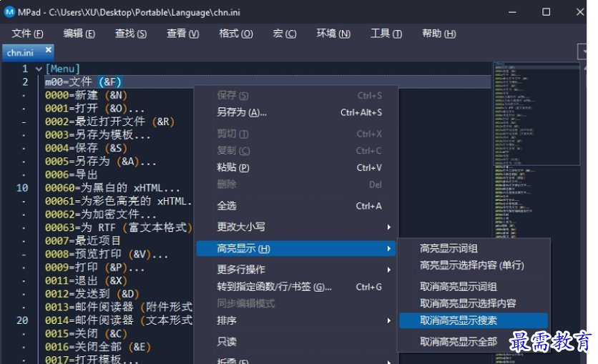The height and width of the screenshot is (364, 598).
Task: Click line 0009=打印 (&P)...
Action: tap(95, 267)
